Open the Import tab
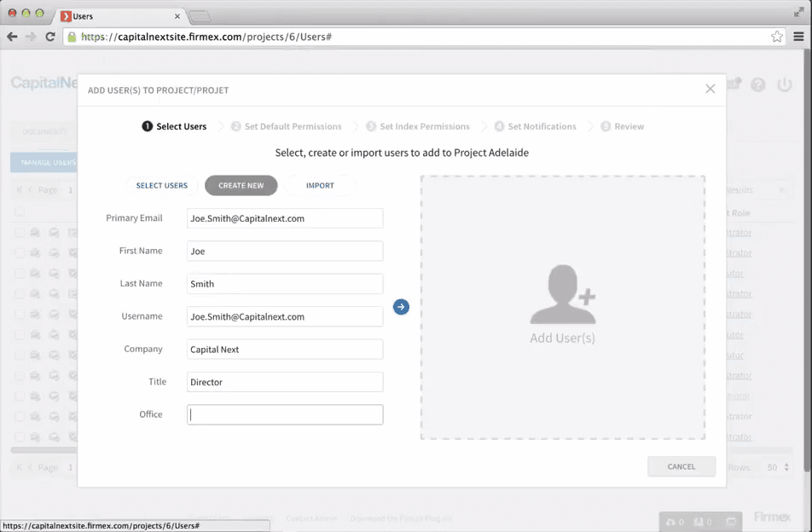Image resolution: width=812 pixels, height=532 pixels. tap(320, 186)
